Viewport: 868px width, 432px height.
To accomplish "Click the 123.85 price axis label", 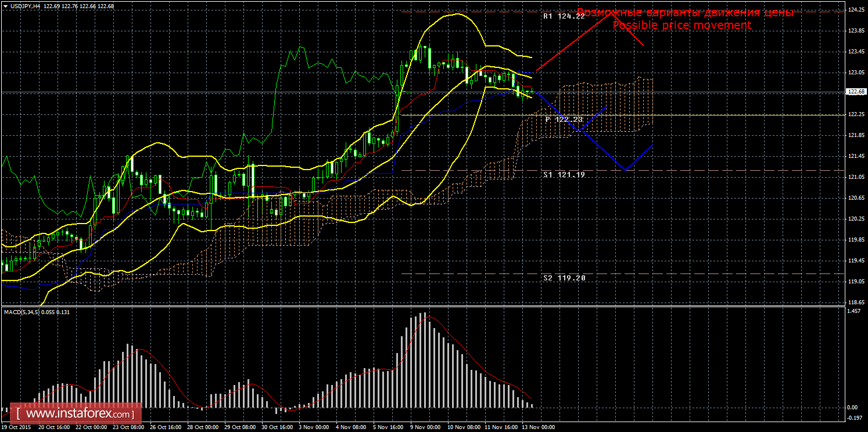I will pos(857,31).
